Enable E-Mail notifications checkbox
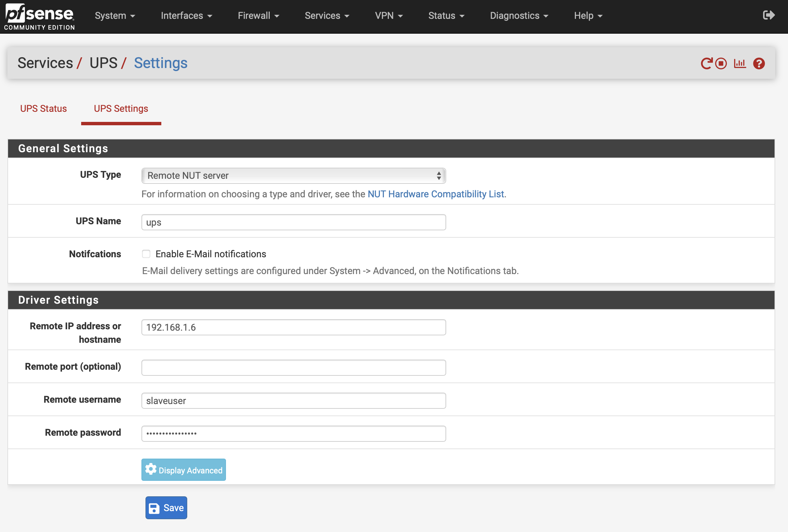 click(146, 254)
